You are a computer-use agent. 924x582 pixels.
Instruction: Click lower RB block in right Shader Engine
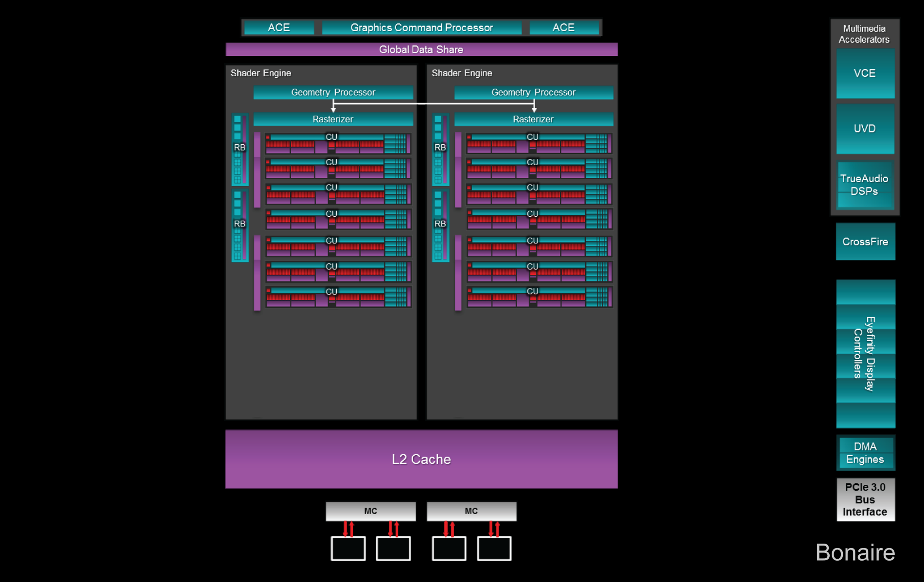point(440,225)
